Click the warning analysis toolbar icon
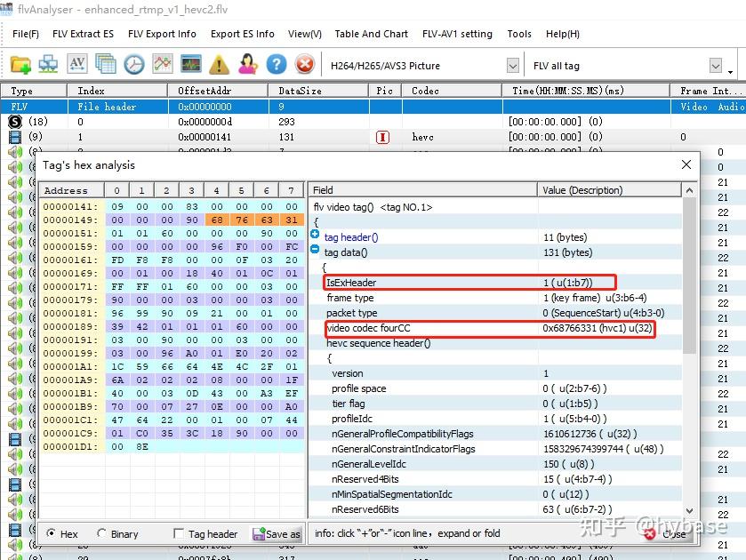Image resolution: width=746 pixels, height=560 pixels. [218, 65]
